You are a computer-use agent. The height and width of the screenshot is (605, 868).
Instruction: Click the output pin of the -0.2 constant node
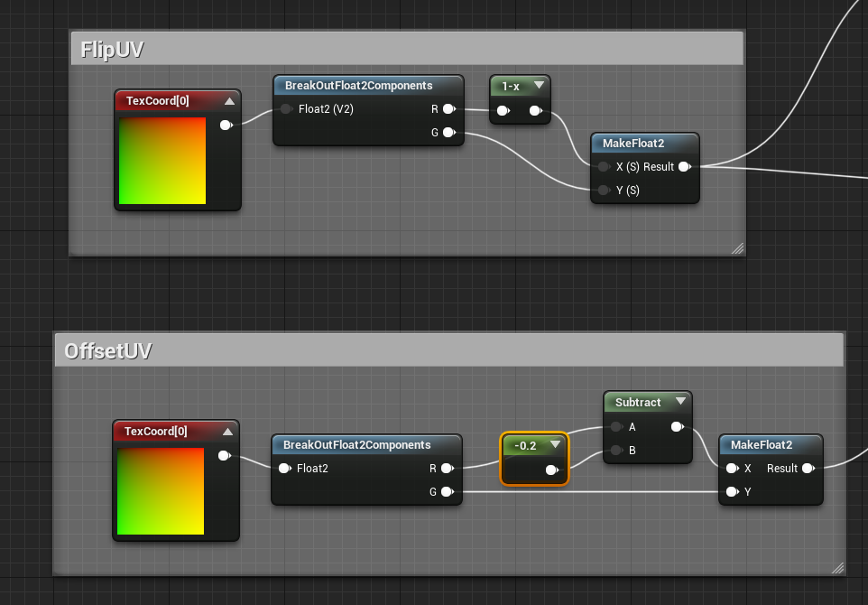552,469
